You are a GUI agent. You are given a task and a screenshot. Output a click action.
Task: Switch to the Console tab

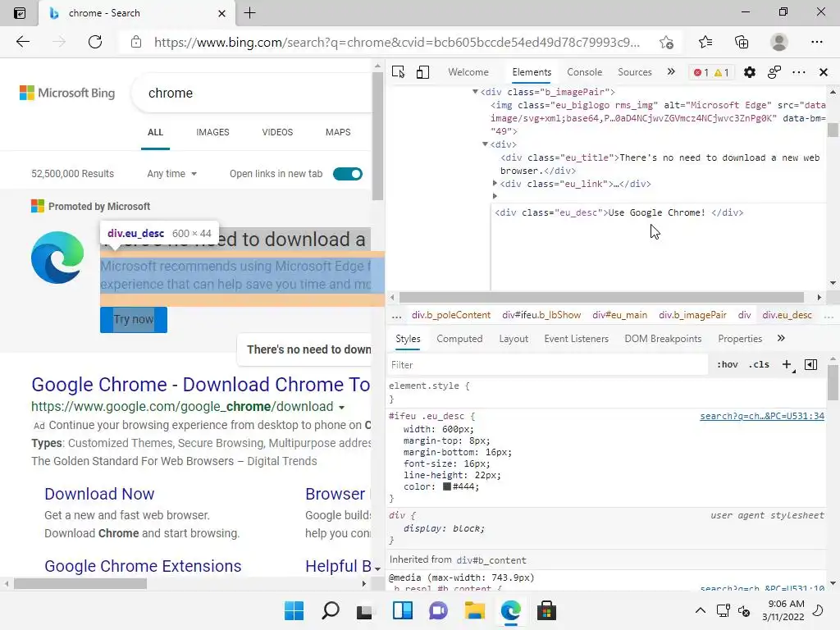[x=584, y=72]
